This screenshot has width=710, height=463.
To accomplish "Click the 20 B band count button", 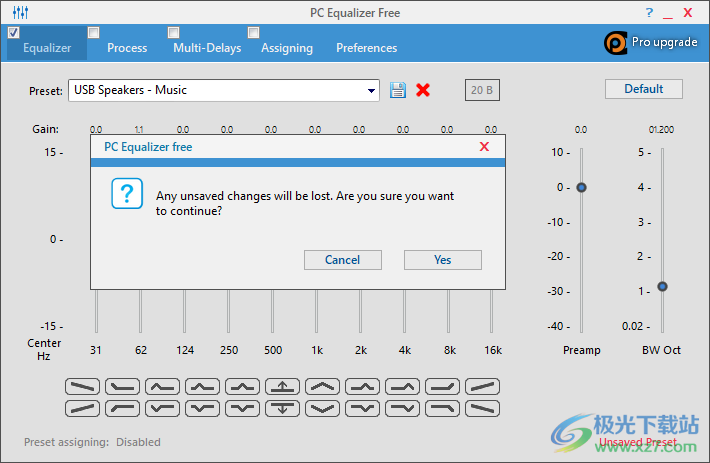I will 482,90.
